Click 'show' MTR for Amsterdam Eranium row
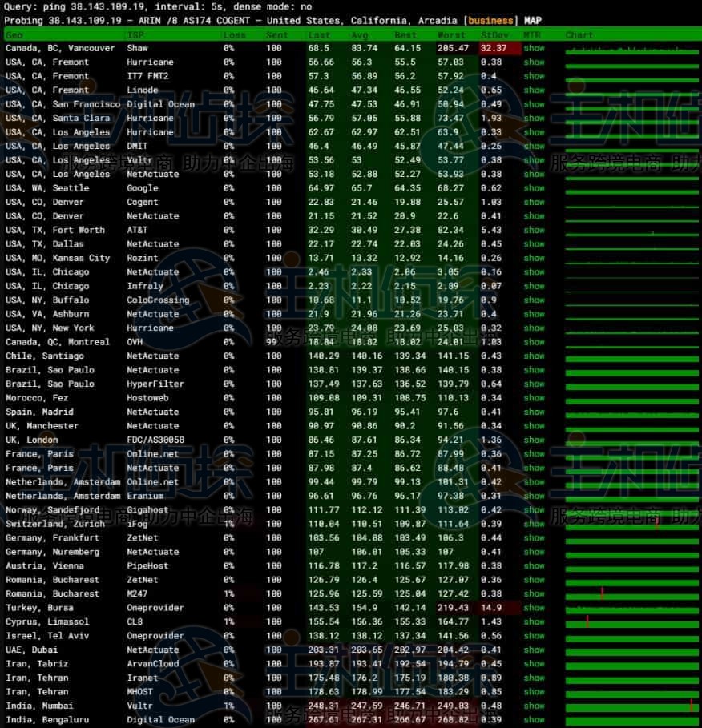 (x=534, y=496)
